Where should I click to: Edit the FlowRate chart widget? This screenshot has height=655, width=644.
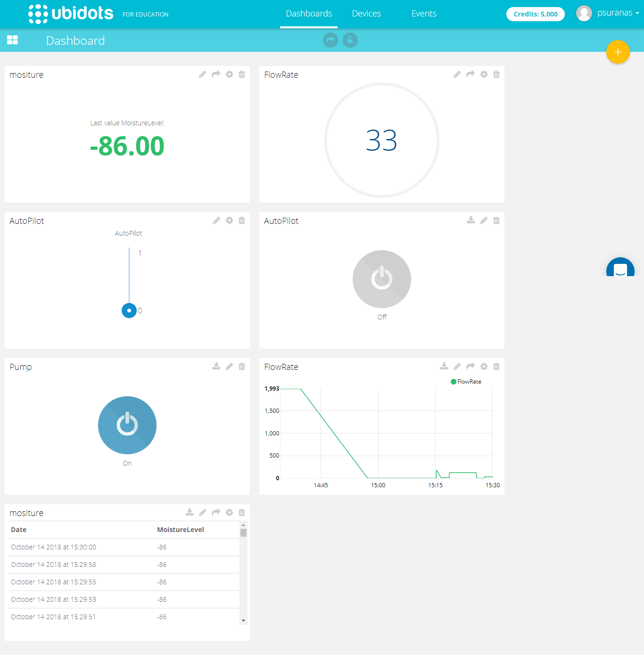457,367
